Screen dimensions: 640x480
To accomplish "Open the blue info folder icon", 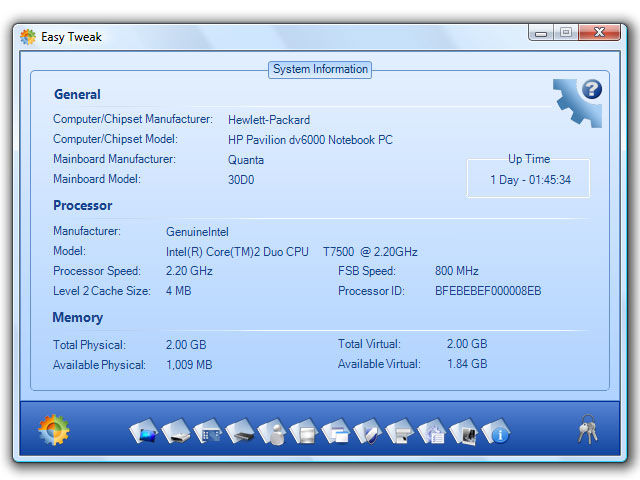I will pos(496,431).
